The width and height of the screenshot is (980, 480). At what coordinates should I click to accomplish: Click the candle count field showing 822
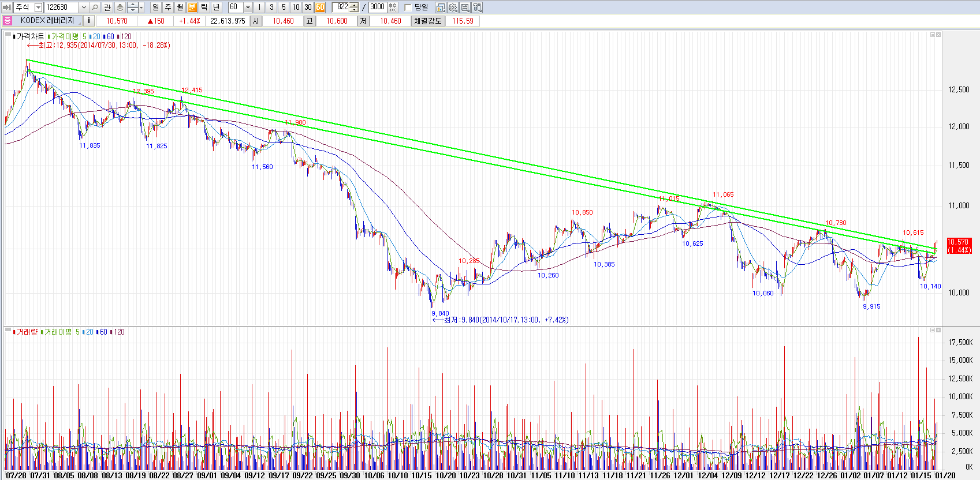[342, 7]
